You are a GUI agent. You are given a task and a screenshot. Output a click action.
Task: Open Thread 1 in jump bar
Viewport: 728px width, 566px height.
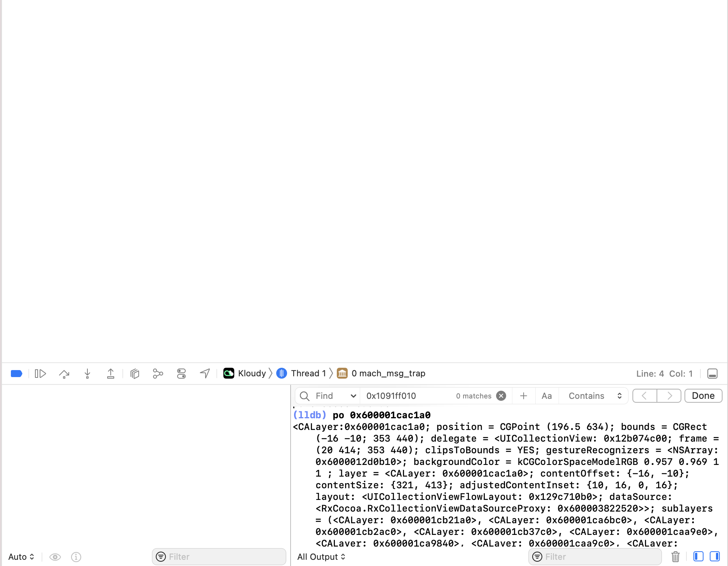tap(301, 374)
